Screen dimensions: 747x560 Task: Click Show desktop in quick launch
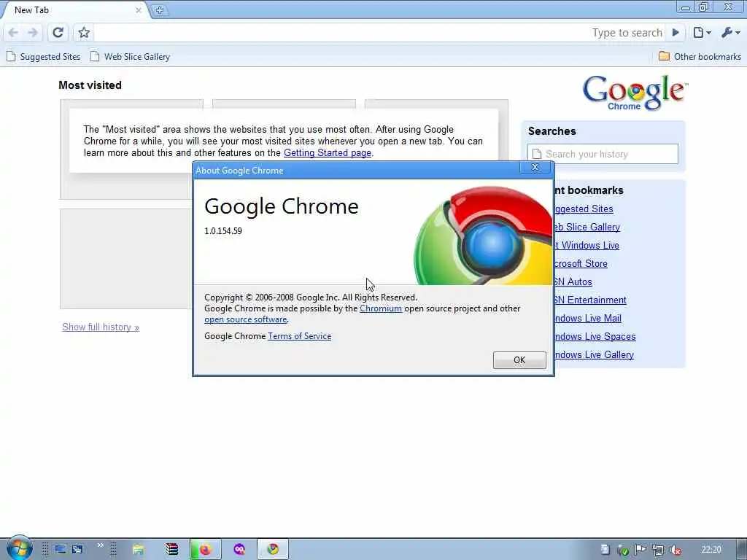tap(61, 550)
